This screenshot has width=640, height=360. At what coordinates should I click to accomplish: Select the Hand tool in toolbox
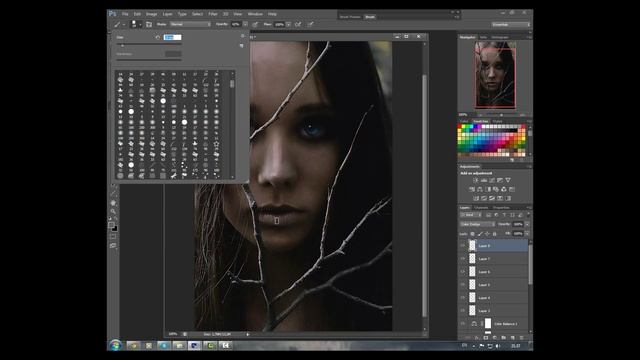[113, 203]
